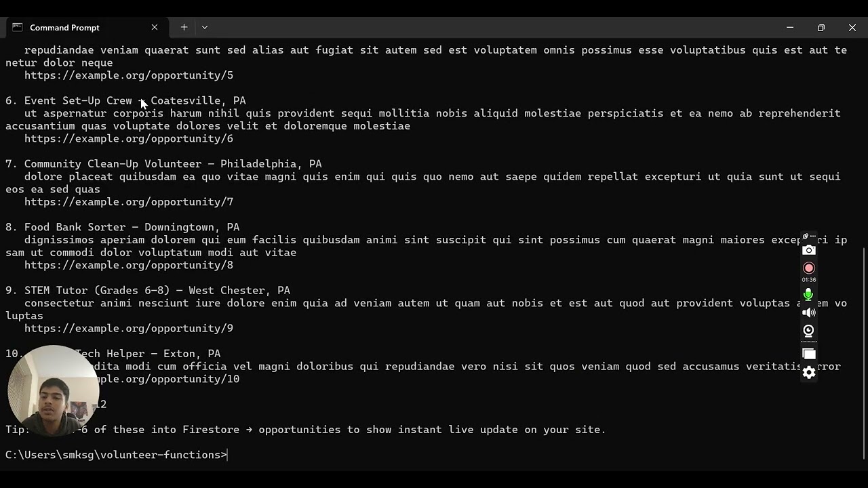Stop recording with the red record button
Image resolution: width=868 pixels, height=488 pixels.
[x=808, y=268]
